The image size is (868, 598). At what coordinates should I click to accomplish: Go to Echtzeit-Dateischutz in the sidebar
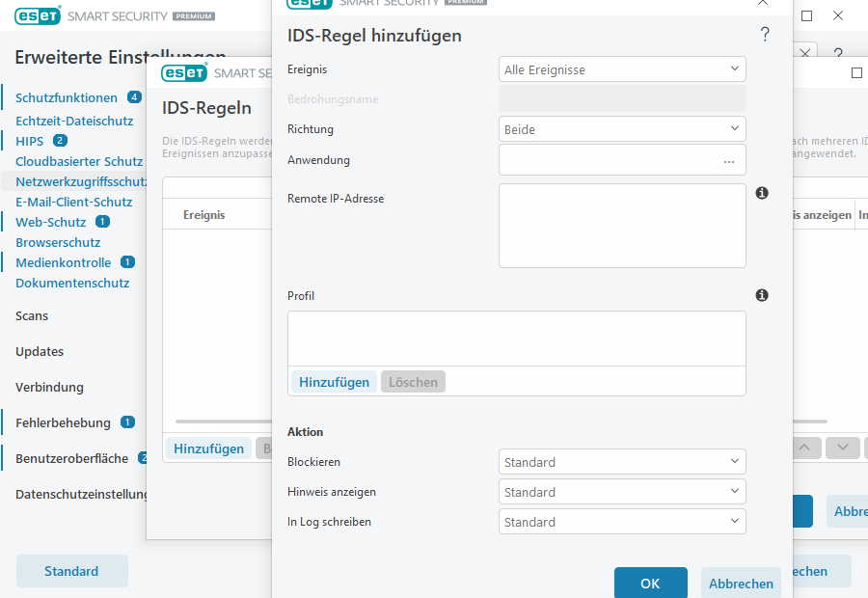[x=74, y=121]
